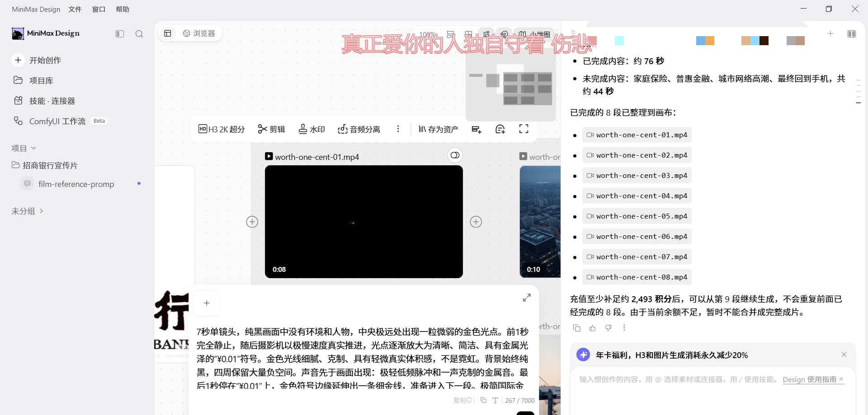
Task: Open the Design 使用指南 link
Action: pos(813,379)
